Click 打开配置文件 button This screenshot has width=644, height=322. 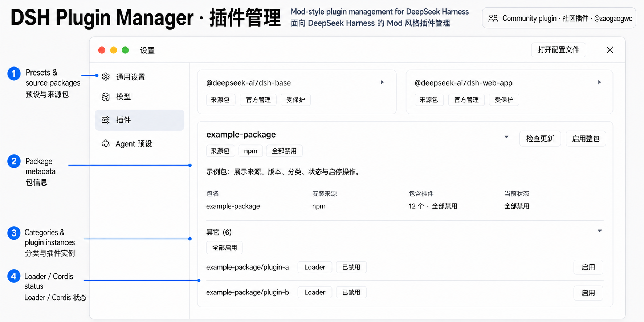559,50
